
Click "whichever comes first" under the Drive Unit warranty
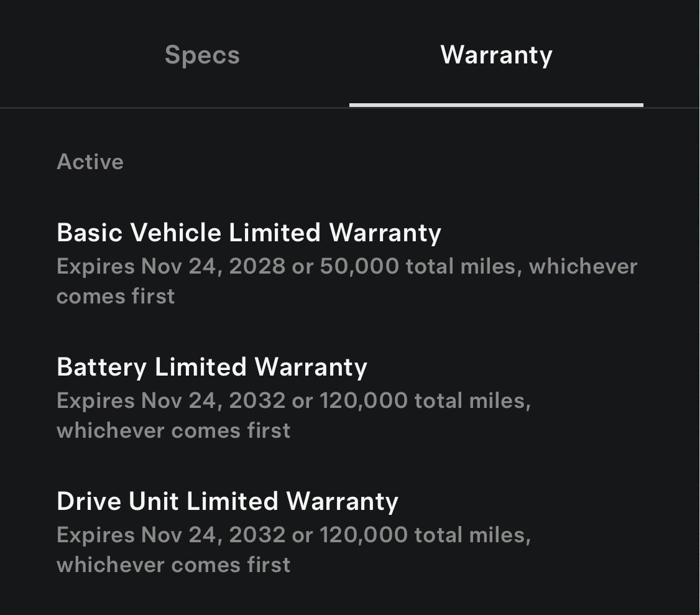click(173, 565)
